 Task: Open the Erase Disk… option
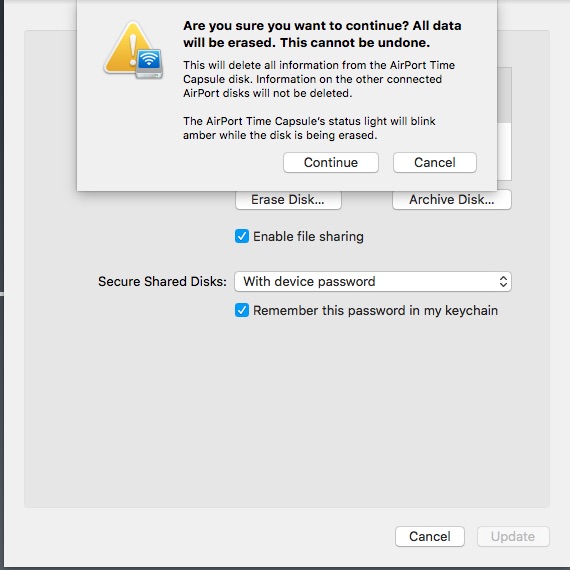click(288, 200)
